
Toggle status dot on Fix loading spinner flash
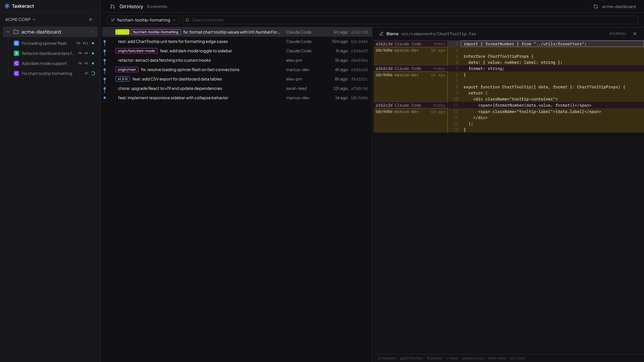point(93,43)
